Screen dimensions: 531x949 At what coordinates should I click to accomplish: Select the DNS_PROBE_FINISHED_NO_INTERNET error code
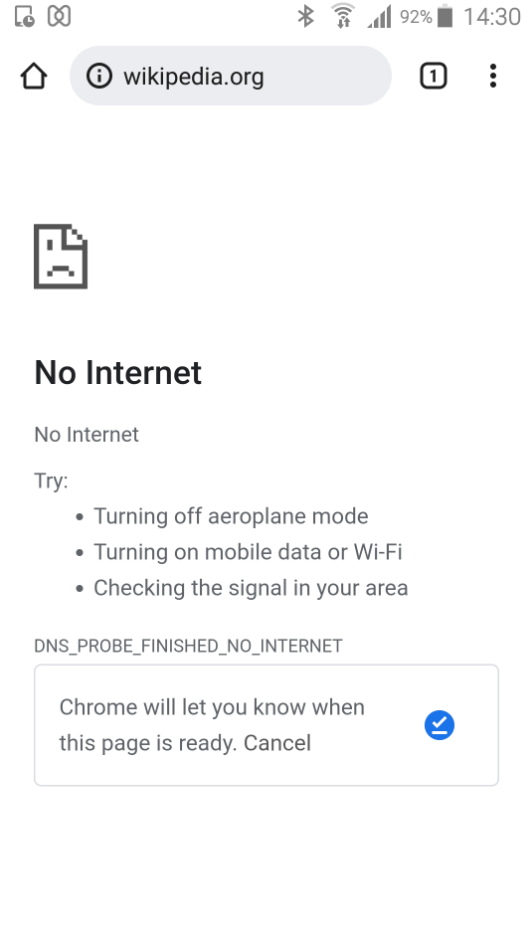pos(188,646)
